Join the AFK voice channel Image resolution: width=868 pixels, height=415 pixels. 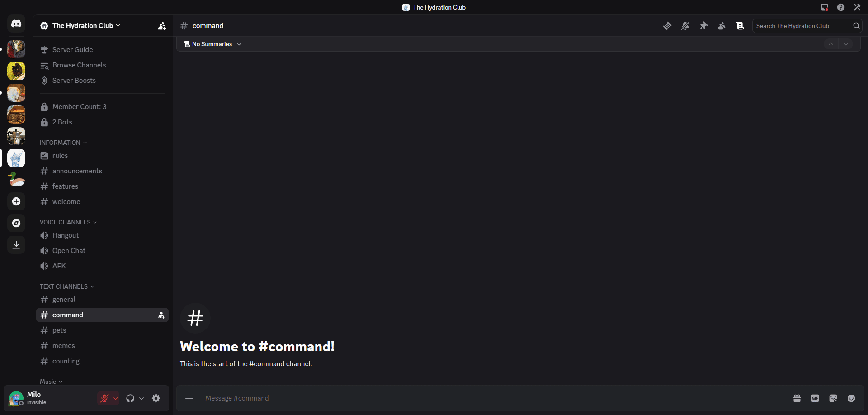pyautogui.click(x=102, y=266)
